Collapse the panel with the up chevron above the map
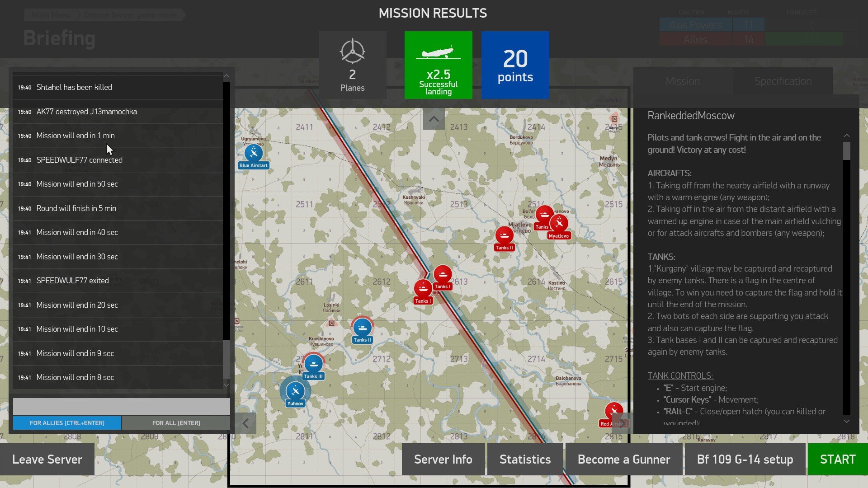 tap(434, 119)
